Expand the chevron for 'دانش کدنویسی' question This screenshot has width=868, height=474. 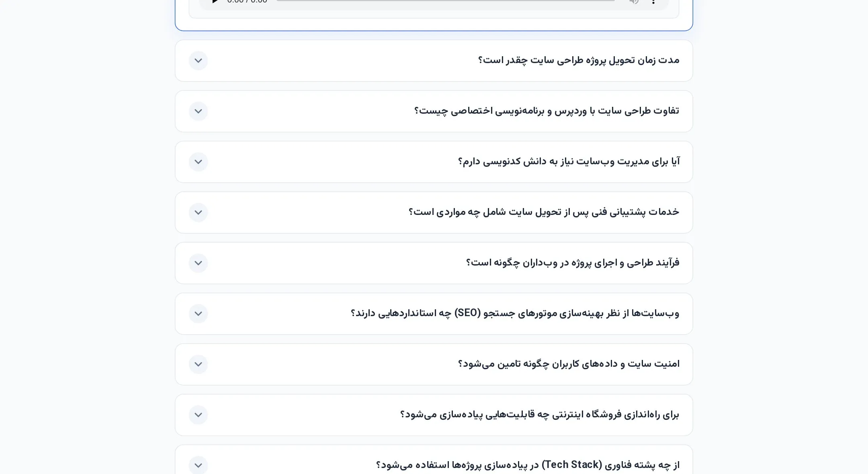tap(198, 162)
